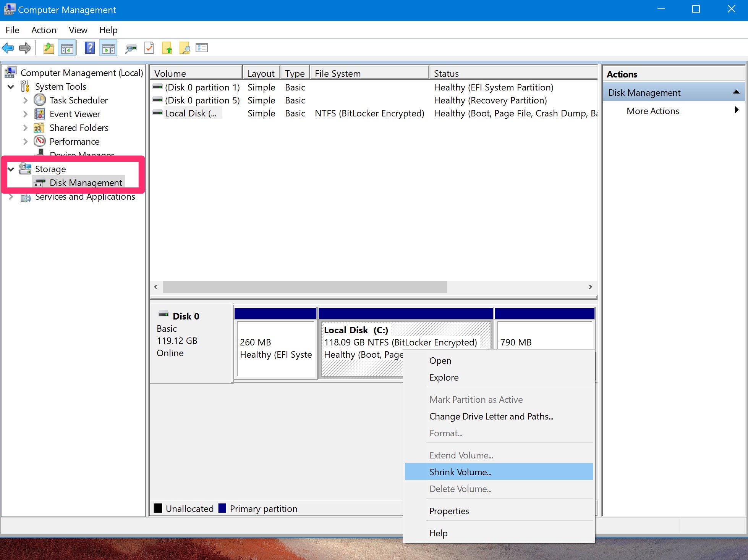This screenshot has width=748, height=560.
Task: Toggle the Show/Hide Action Pane icon
Action: click(x=108, y=48)
